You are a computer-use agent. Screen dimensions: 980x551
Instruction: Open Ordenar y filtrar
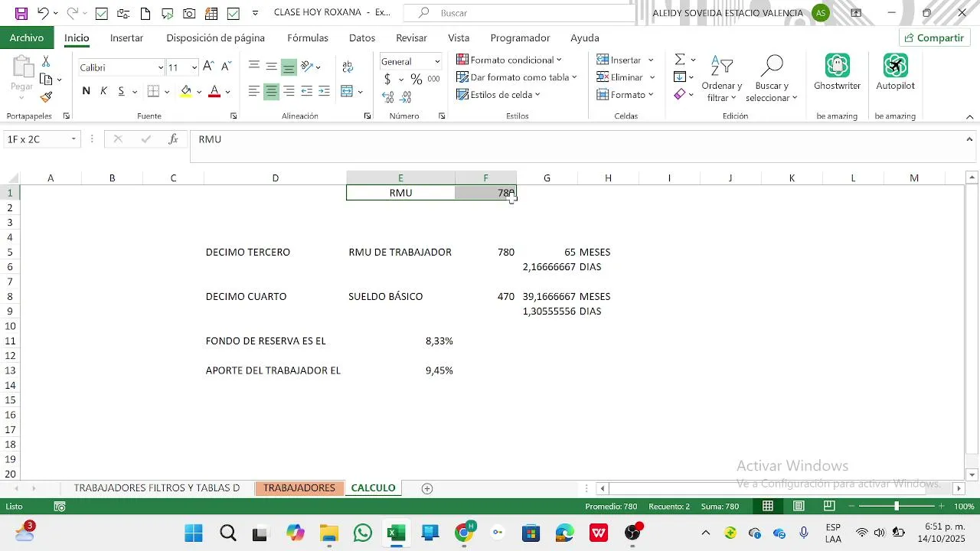721,79
